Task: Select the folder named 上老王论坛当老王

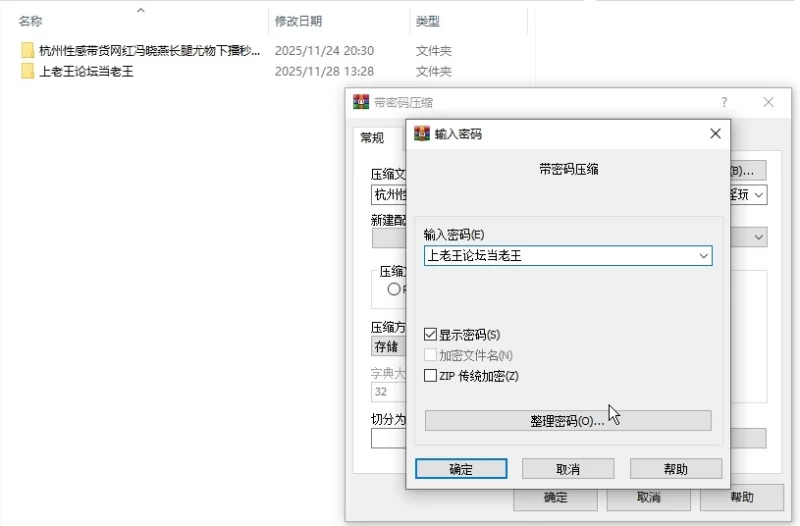Action: pyautogui.click(x=86, y=71)
